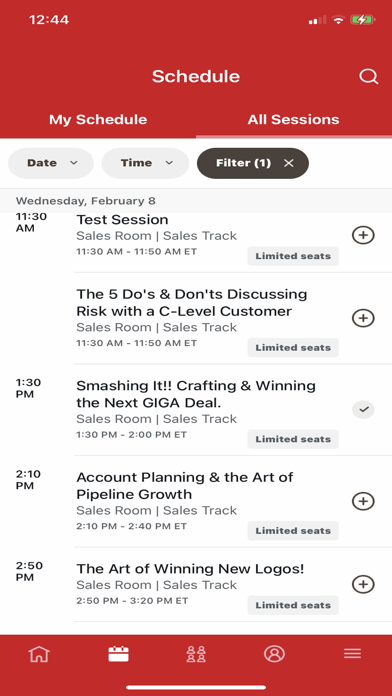Add The Art of Winning New Logos session
392x696 pixels.
pos(363,584)
